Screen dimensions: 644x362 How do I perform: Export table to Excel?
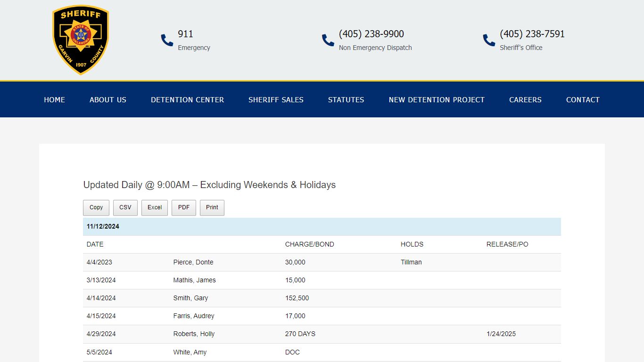pyautogui.click(x=155, y=208)
